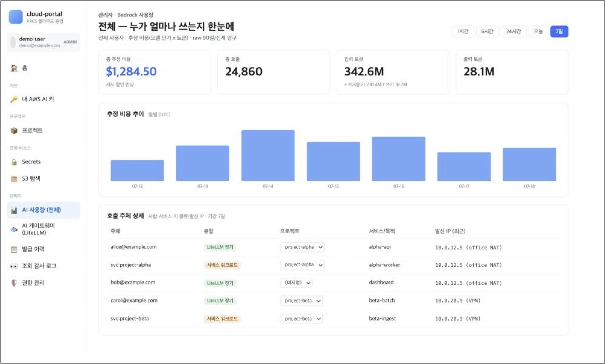The image size is (606, 364).
Task: Select the project box icon
Action: click(x=14, y=130)
